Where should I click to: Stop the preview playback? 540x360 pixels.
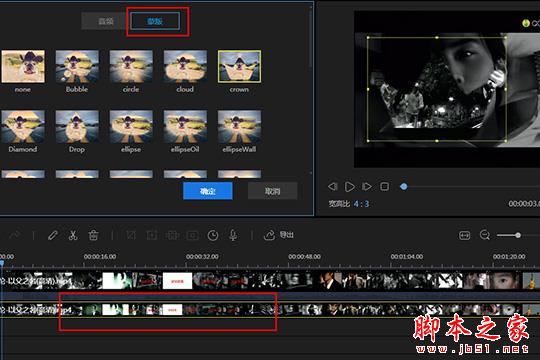click(x=384, y=187)
